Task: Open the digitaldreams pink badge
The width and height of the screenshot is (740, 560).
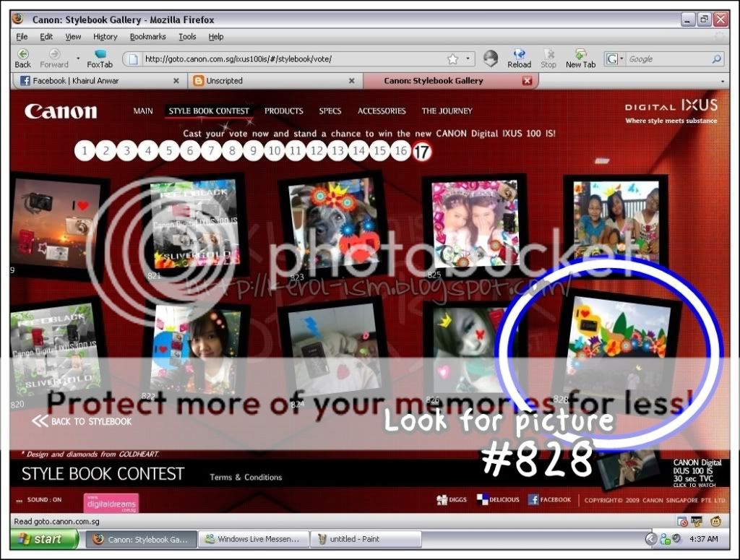Action: tap(111, 503)
